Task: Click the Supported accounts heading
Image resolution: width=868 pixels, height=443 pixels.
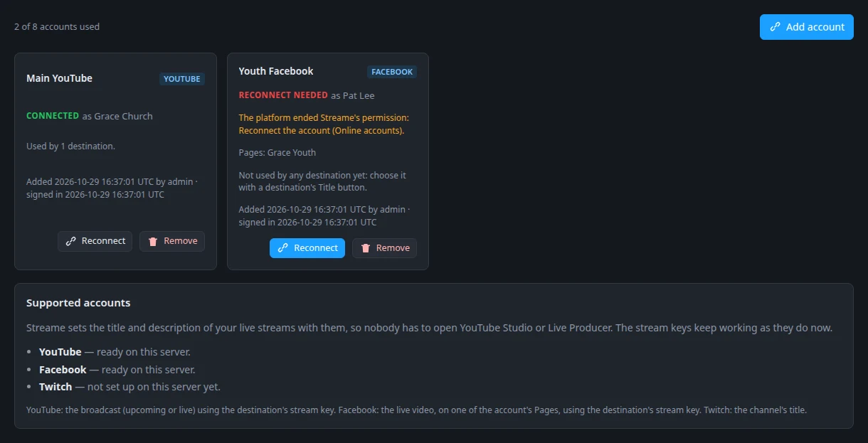Action: [78, 303]
